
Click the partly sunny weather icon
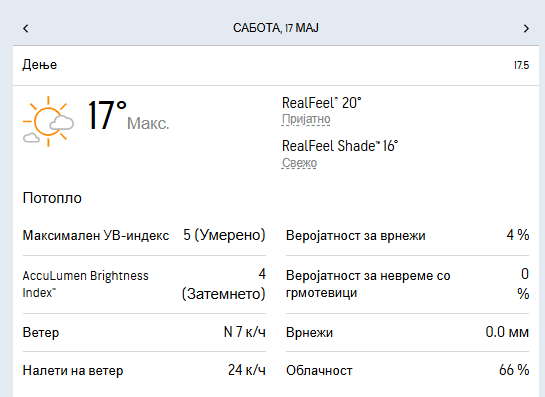click(x=48, y=121)
